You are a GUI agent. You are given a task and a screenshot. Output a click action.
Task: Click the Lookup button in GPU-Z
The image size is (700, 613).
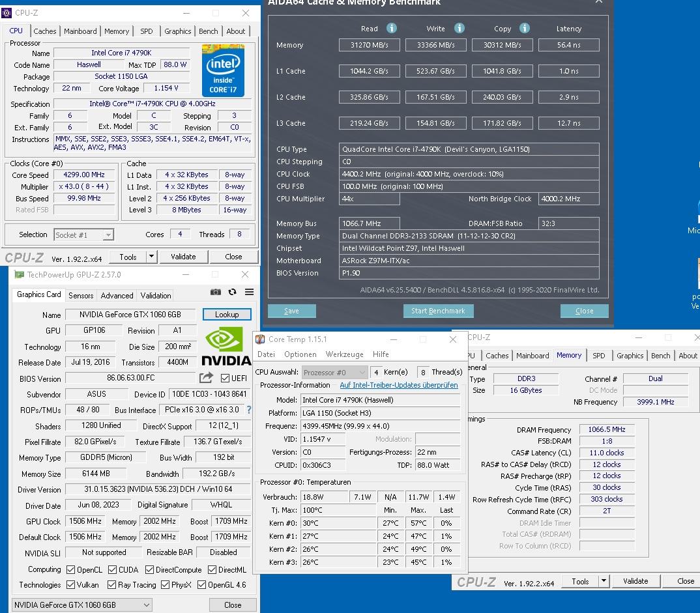pyautogui.click(x=227, y=314)
